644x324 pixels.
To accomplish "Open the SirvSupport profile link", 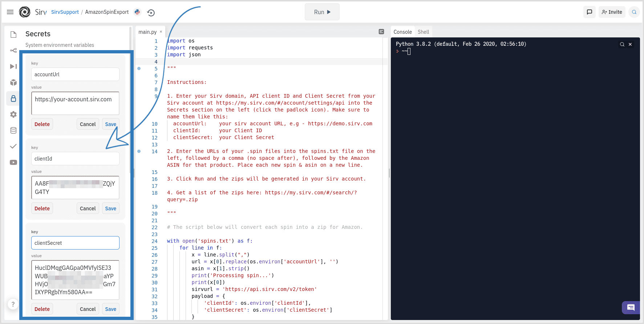I will tap(65, 12).
